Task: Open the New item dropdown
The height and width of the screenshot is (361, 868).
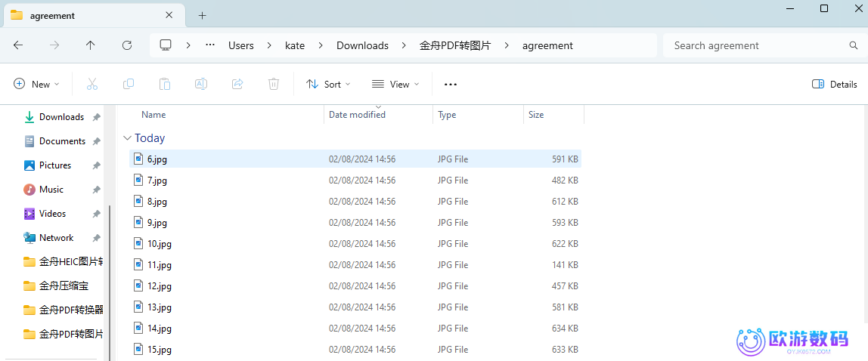Action: pos(36,84)
